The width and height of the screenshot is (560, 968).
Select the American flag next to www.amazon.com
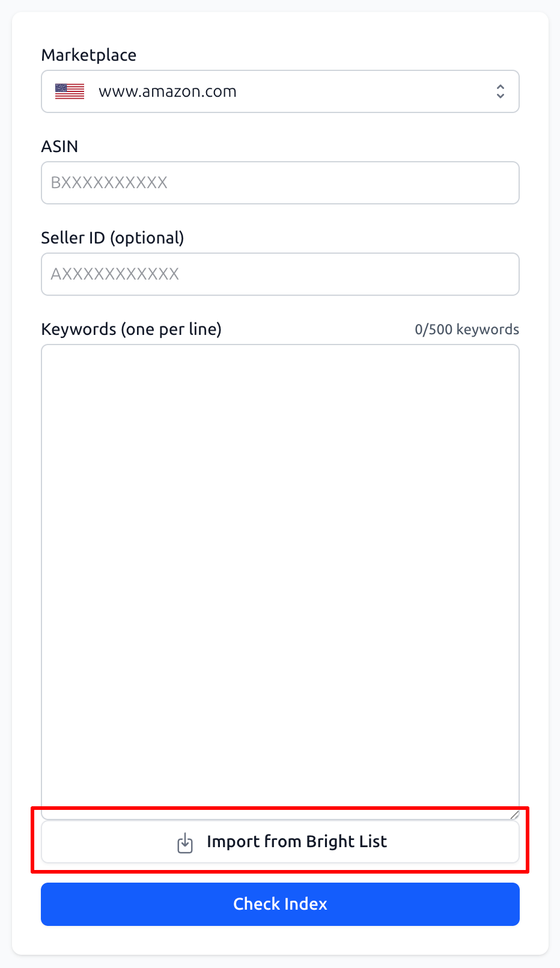tap(68, 91)
